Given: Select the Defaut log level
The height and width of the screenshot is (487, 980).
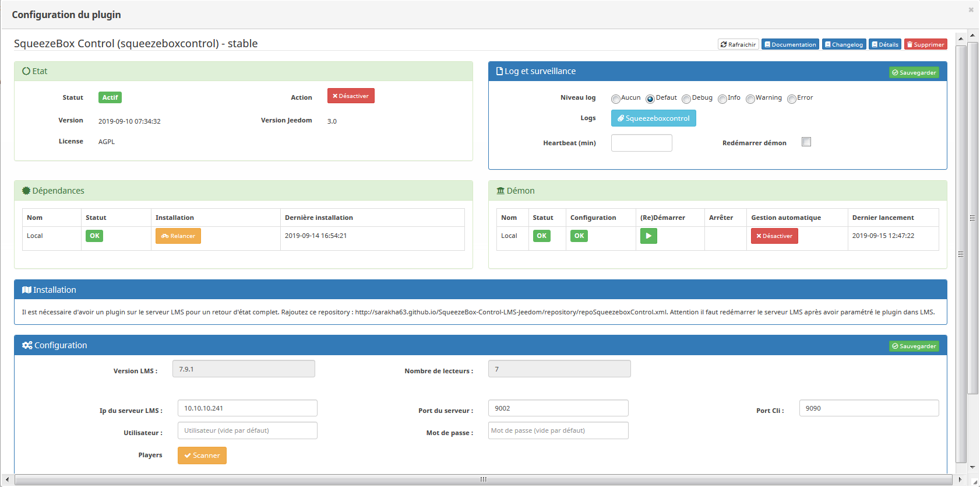Looking at the screenshot, I should [x=650, y=99].
